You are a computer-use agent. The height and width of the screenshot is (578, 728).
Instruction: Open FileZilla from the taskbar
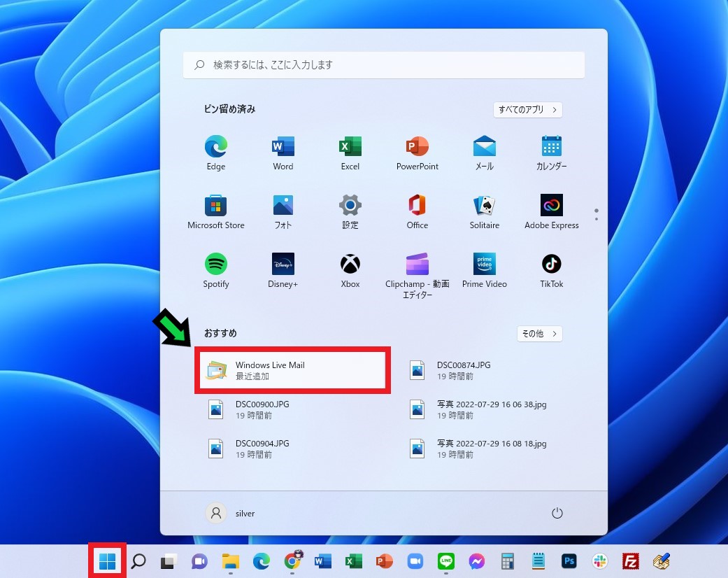point(630,561)
